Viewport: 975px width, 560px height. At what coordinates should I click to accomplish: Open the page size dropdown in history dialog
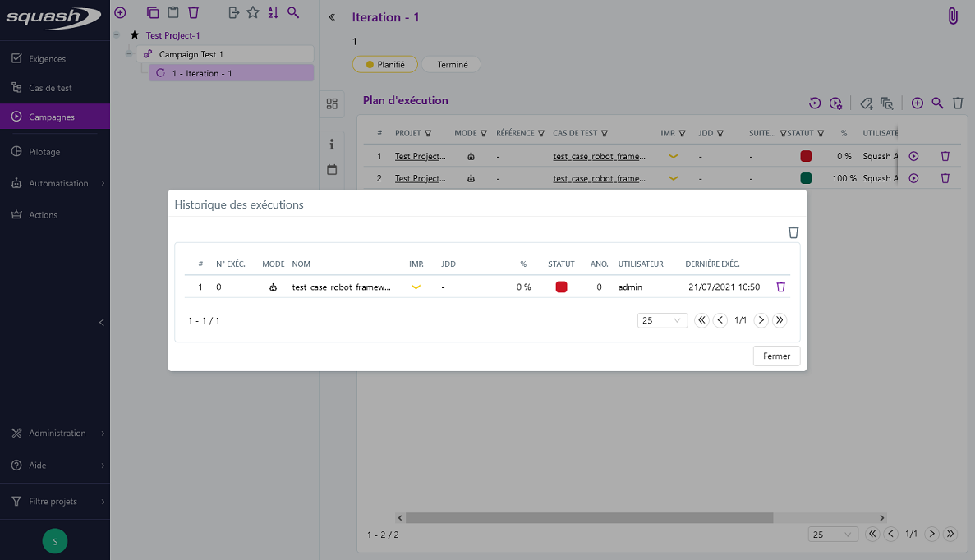[662, 320]
